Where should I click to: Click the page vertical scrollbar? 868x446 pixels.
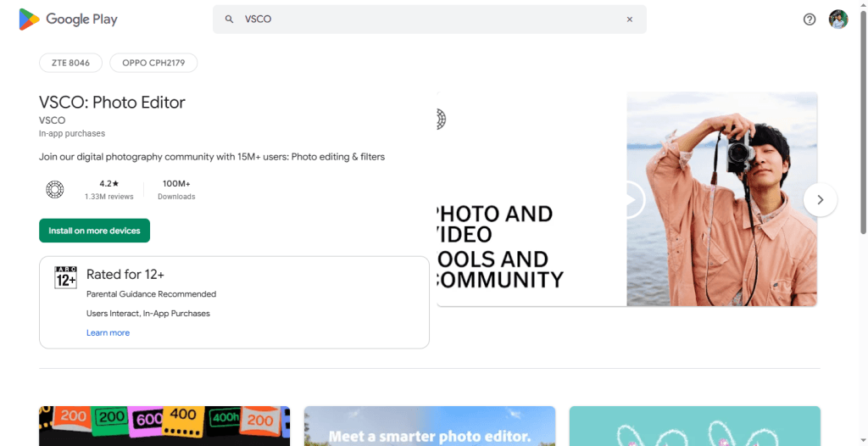[864, 122]
